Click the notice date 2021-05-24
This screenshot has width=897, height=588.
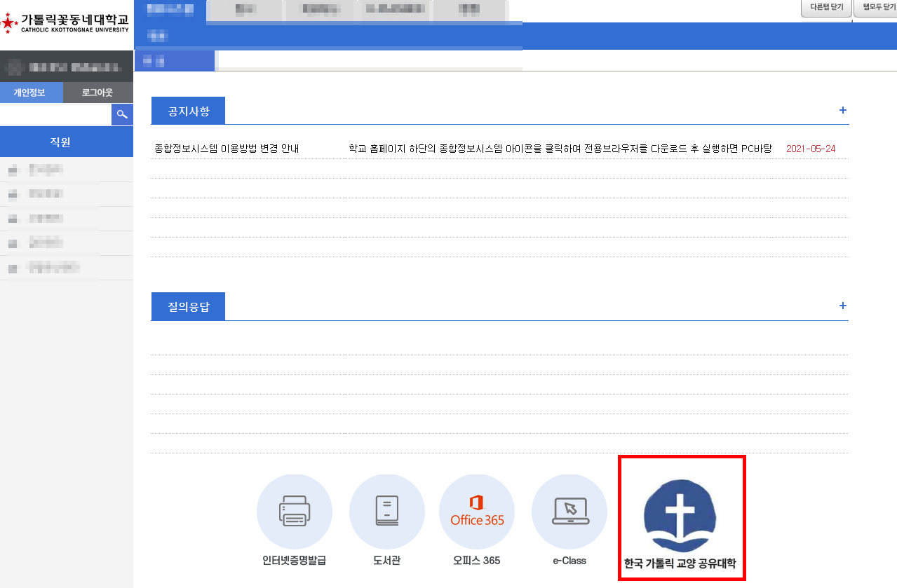tap(811, 149)
